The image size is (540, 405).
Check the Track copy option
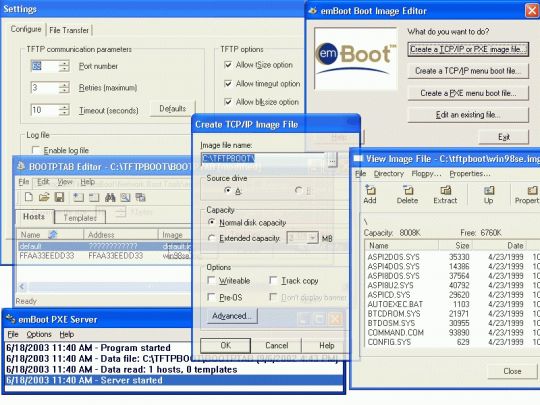[x=273, y=280]
